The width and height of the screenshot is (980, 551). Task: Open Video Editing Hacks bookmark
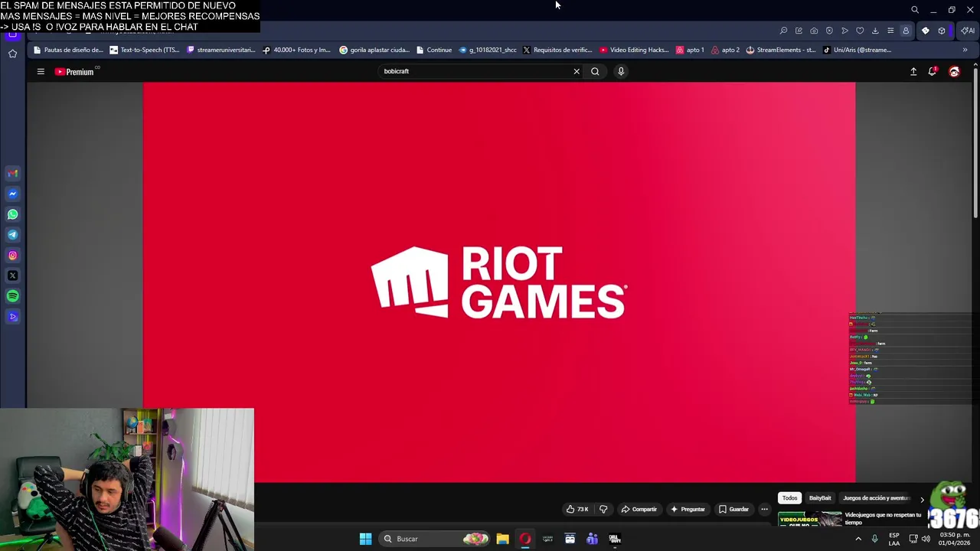(x=634, y=50)
